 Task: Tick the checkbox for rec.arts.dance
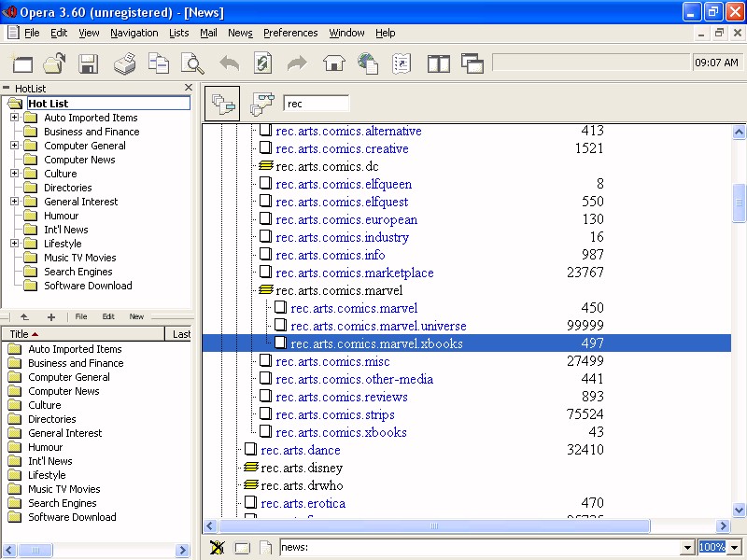point(250,450)
